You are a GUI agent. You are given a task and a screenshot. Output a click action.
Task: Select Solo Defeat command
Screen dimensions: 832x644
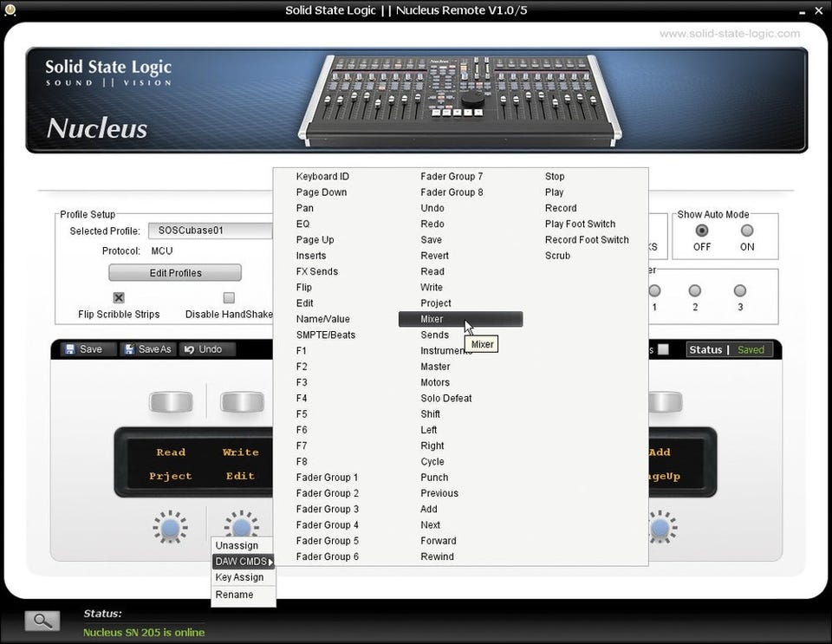pos(446,399)
